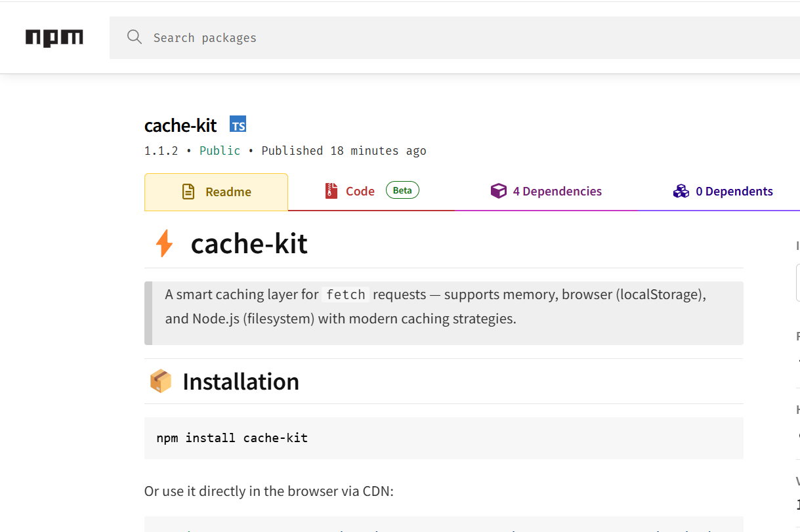Click the Public label
This screenshot has height=532, width=800.
pyautogui.click(x=220, y=151)
